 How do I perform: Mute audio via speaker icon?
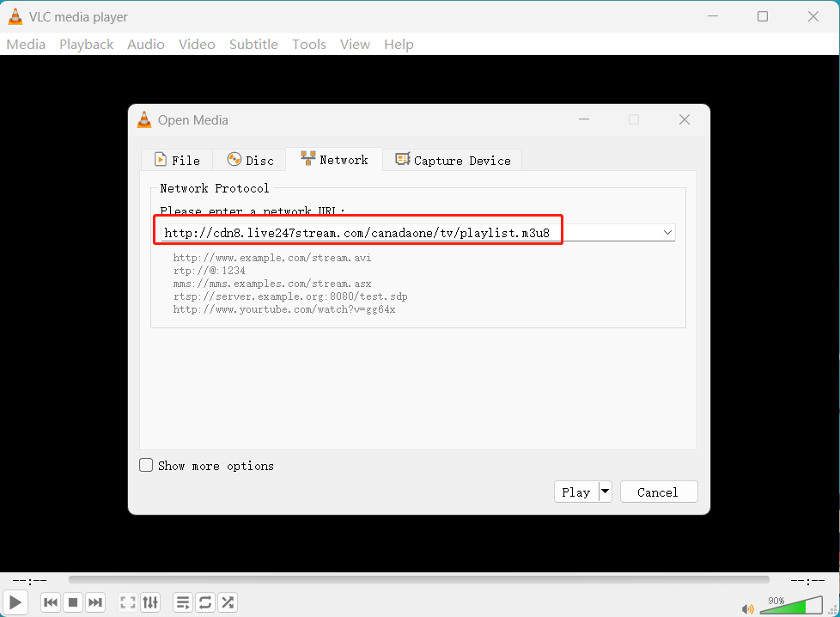coord(747,608)
